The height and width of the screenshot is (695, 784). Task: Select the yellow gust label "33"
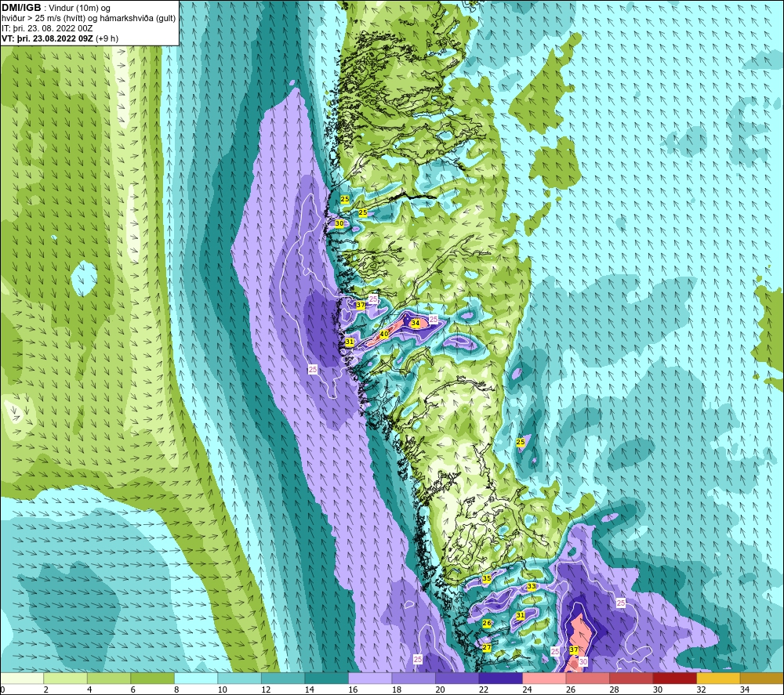[531, 586]
